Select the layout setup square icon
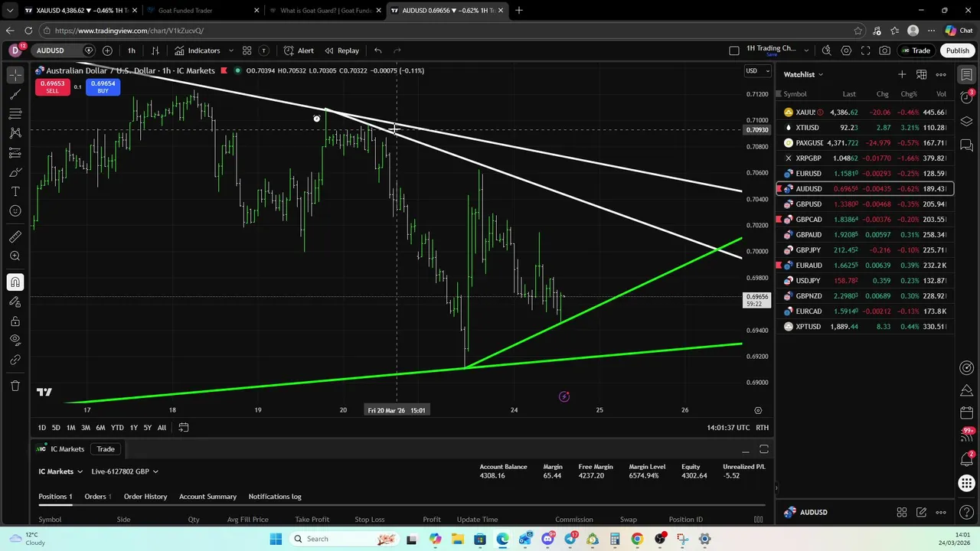The image size is (980, 551). (x=734, y=51)
